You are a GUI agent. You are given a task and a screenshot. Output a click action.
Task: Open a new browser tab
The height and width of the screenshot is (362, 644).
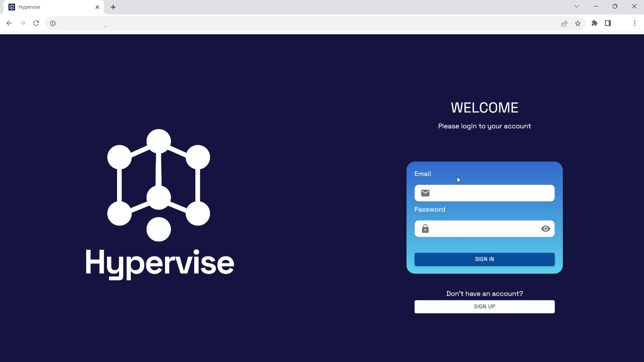pyautogui.click(x=113, y=7)
